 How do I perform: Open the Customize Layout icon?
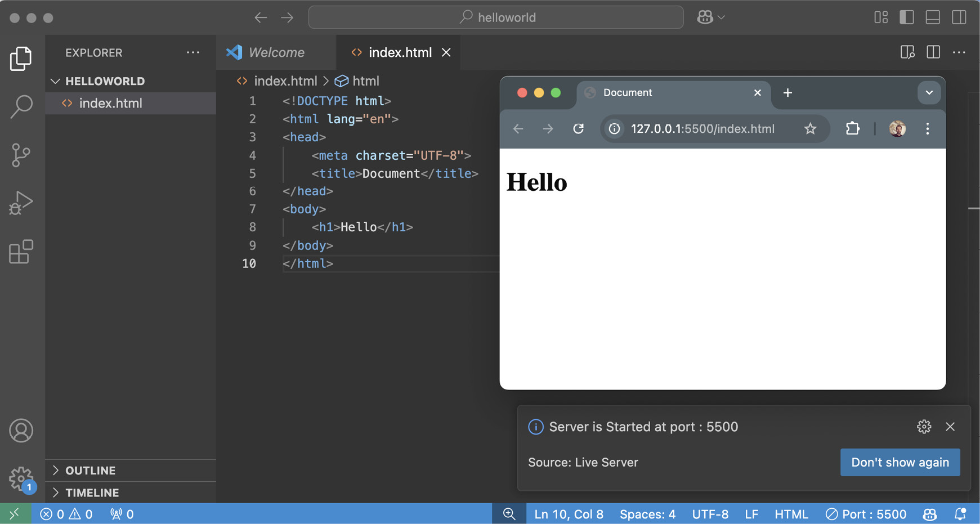point(881,17)
